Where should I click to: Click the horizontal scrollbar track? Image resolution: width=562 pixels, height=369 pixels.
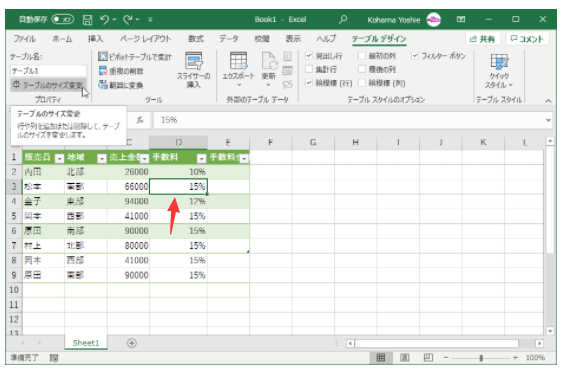click(437, 344)
